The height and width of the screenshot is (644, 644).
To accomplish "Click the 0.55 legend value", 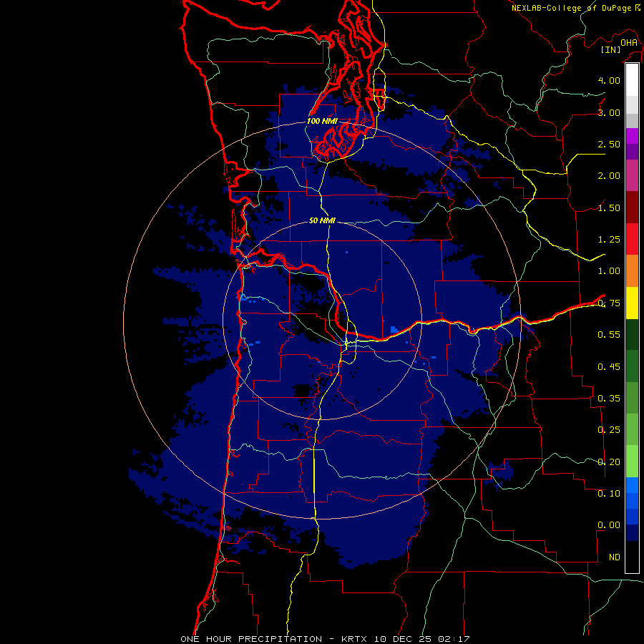I will click(609, 335).
